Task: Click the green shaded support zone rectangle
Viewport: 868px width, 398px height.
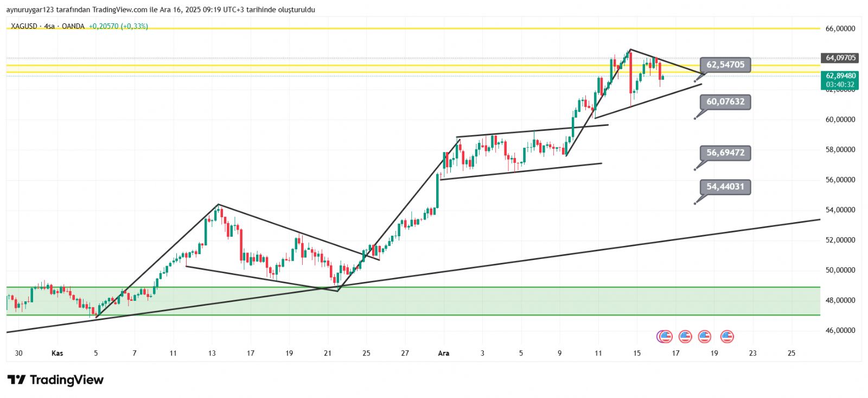Action: pyautogui.click(x=412, y=301)
